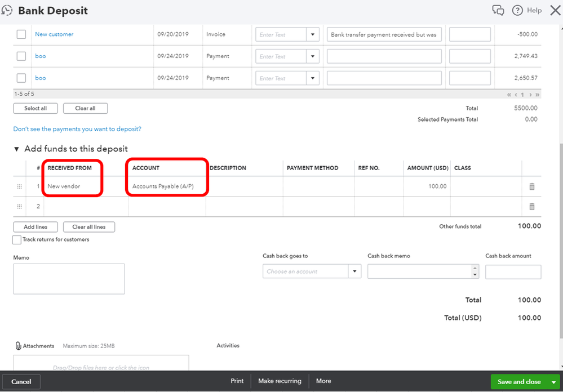The height and width of the screenshot is (392, 563).
Task: Click the vertical scrollbar of the deposit form
Action: click(561, 240)
